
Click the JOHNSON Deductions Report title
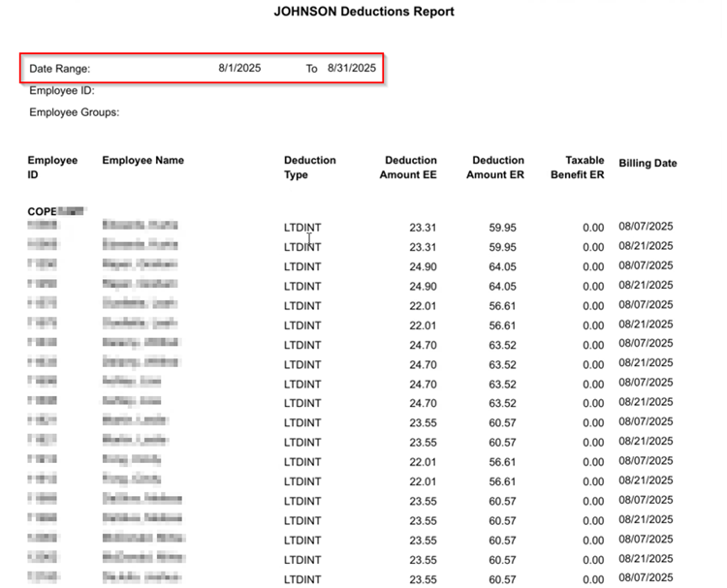point(363,12)
